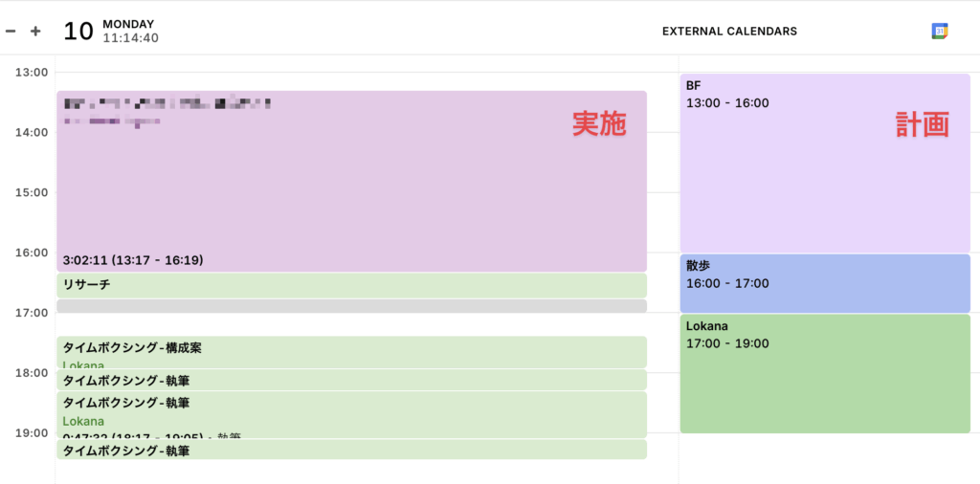980x484 pixels.
Task: Click the EXTERNAL CALENDARS header
Action: coord(729,32)
